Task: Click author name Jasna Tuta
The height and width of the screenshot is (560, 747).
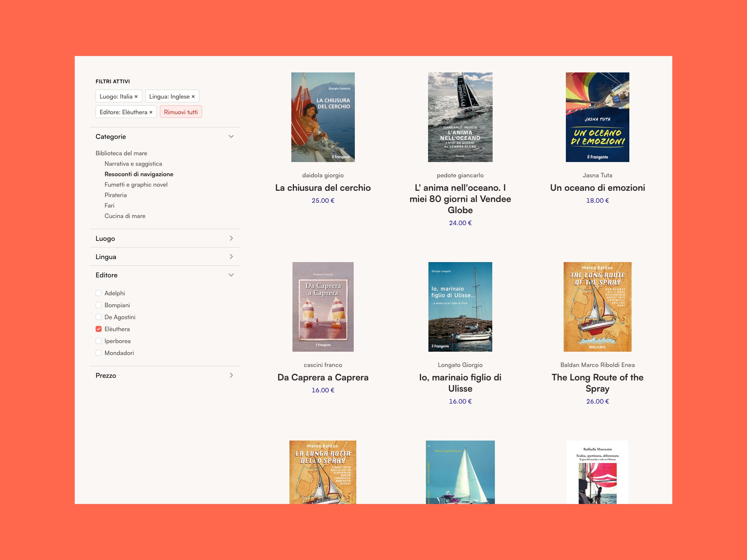Action: [598, 175]
